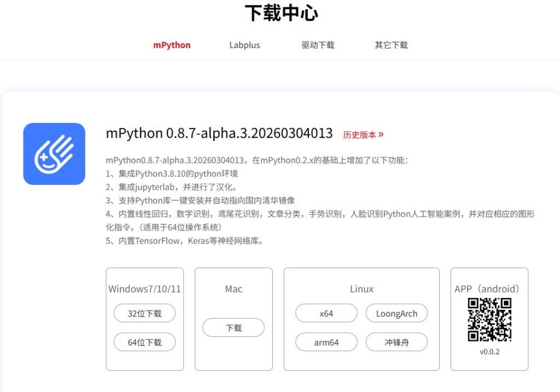Expand history versions via the » chevron

point(381,134)
